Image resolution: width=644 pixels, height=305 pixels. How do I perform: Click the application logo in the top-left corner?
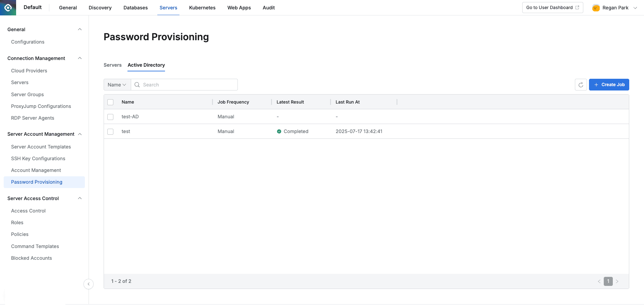[8, 7]
